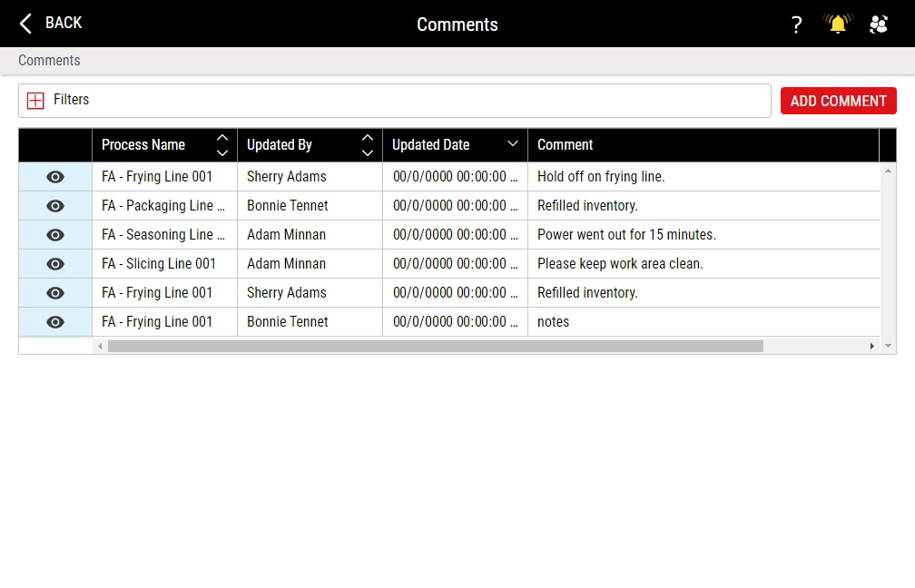The width and height of the screenshot is (915, 588).
Task: Show details for the FA - Slicing Line 001 comment
Action: point(54,263)
